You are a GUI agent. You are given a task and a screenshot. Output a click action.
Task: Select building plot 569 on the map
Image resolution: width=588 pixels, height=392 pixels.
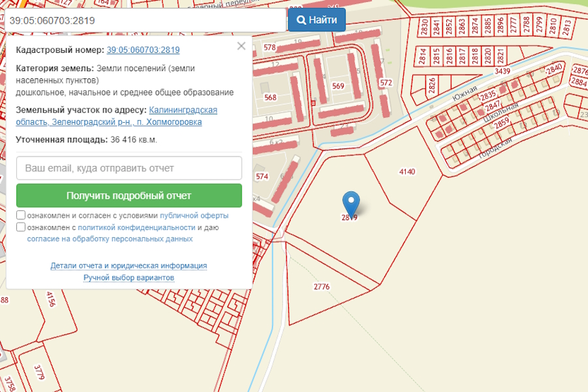pyautogui.click(x=338, y=86)
